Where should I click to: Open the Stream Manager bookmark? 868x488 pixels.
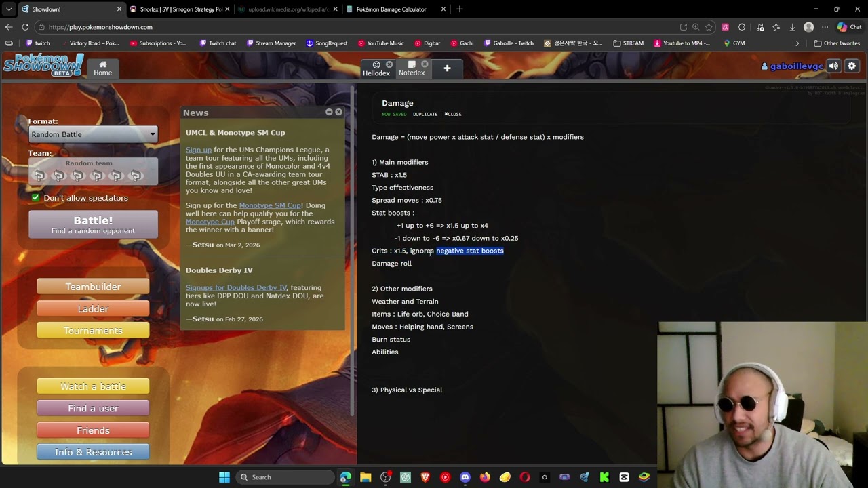click(271, 43)
